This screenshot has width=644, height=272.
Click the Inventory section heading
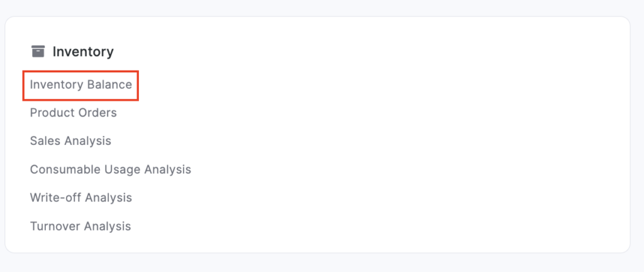coord(83,52)
